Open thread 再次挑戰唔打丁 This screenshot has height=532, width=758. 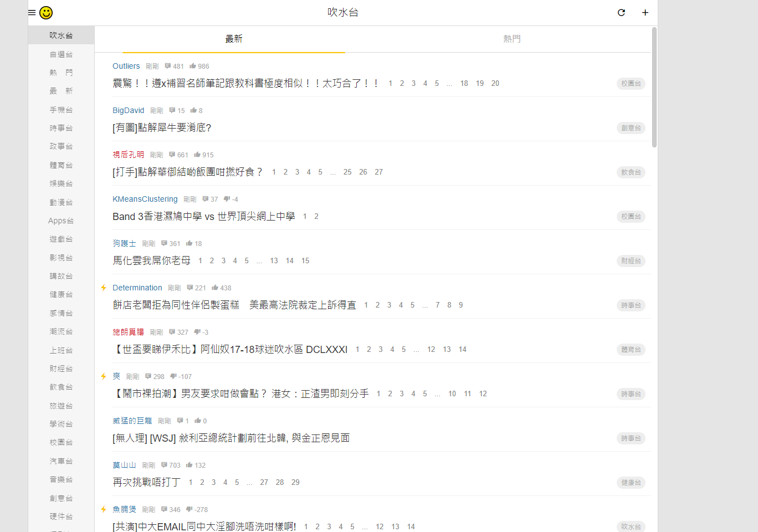(146, 482)
